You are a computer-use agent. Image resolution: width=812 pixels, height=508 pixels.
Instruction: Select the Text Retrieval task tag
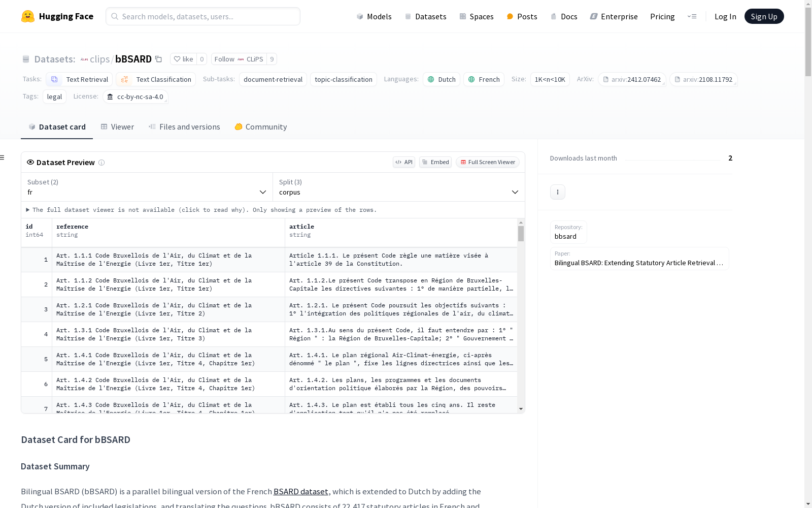79,79
